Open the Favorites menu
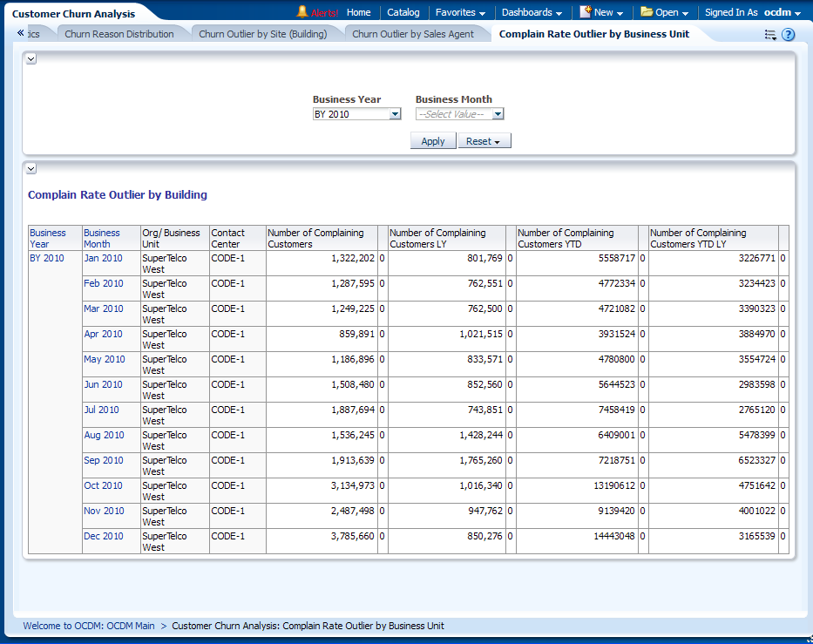This screenshot has height=644, width=813. click(461, 12)
